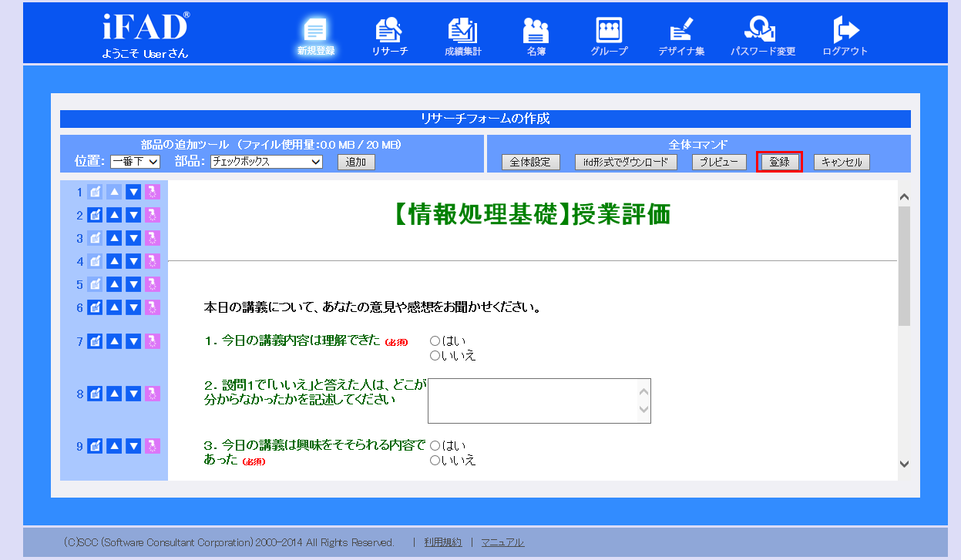Click the 登録 register button
The height and width of the screenshot is (560, 961).
pyautogui.click(x=779, y=162)
